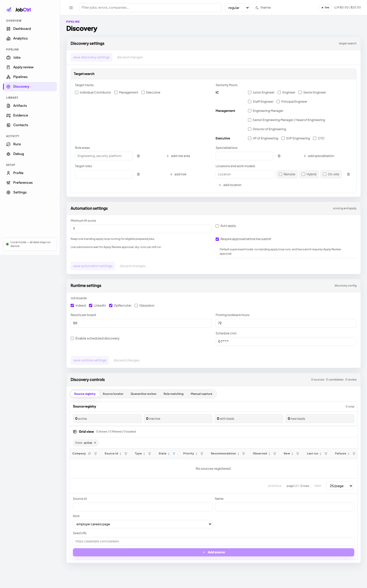
Task: Open the Type column filter
Action: 150,454
